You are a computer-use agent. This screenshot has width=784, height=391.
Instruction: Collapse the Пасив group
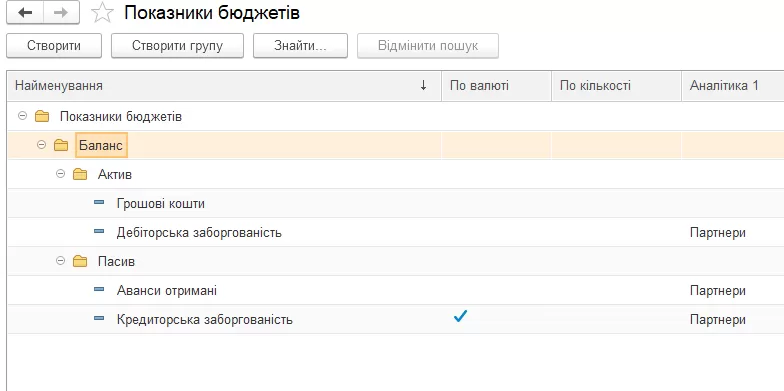(x=60, y=261)
